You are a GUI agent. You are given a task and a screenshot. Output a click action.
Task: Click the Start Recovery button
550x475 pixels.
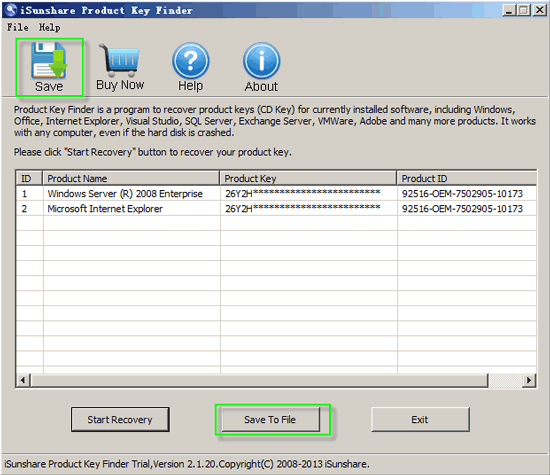tap(120, 419)
